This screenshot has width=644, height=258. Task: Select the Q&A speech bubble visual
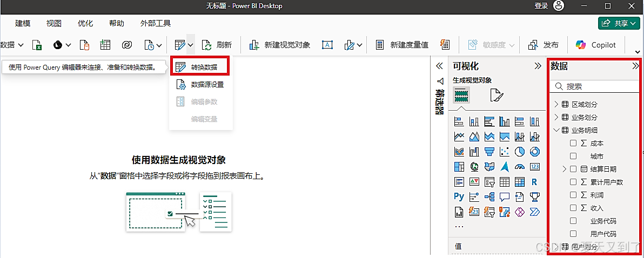click(505, 196)
